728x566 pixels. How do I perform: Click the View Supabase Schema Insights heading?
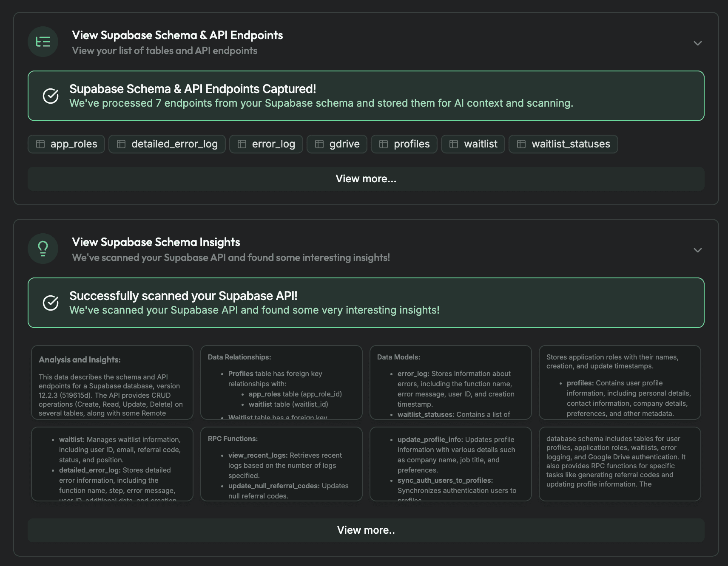coord(156,242)
